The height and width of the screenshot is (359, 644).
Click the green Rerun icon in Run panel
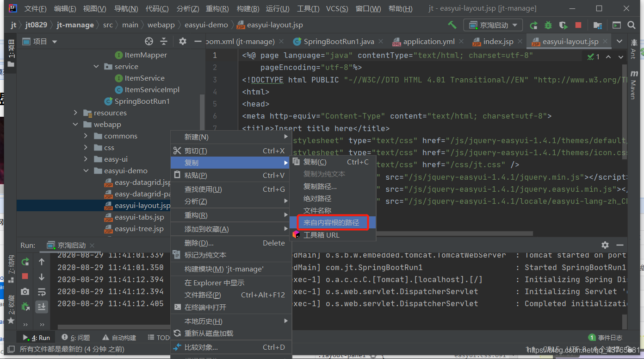point(25,262)
